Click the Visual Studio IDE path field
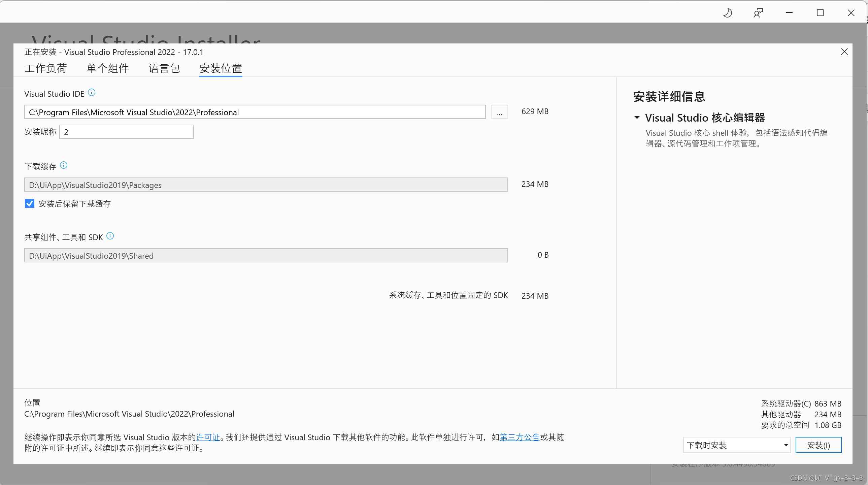This screenshot has width=868, height=485. point(255,112)
